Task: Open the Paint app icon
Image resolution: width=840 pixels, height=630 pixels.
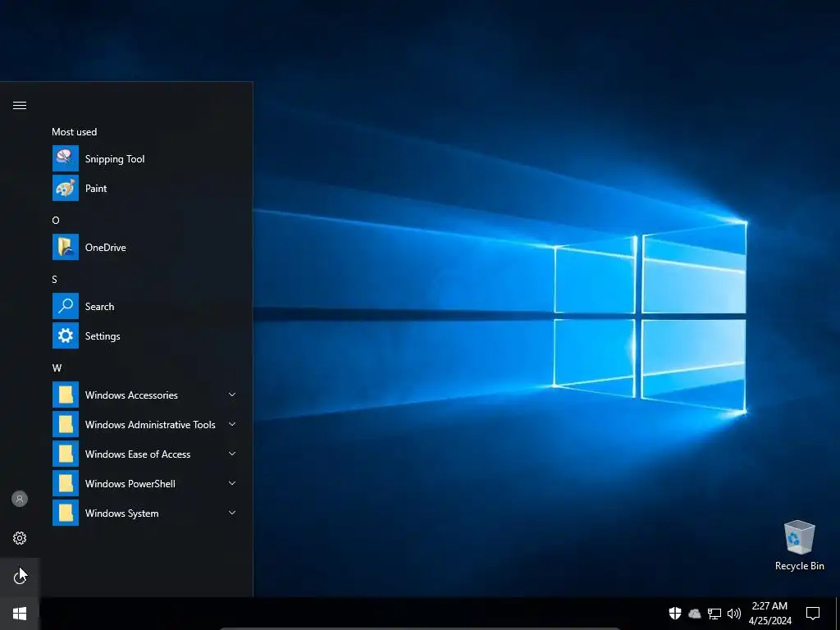Action: 66,188
